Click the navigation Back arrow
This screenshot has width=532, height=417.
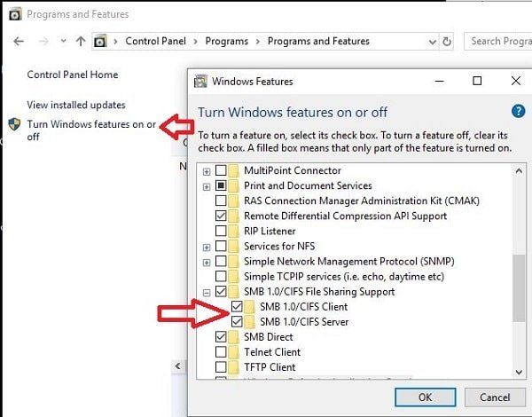point(20,41)
